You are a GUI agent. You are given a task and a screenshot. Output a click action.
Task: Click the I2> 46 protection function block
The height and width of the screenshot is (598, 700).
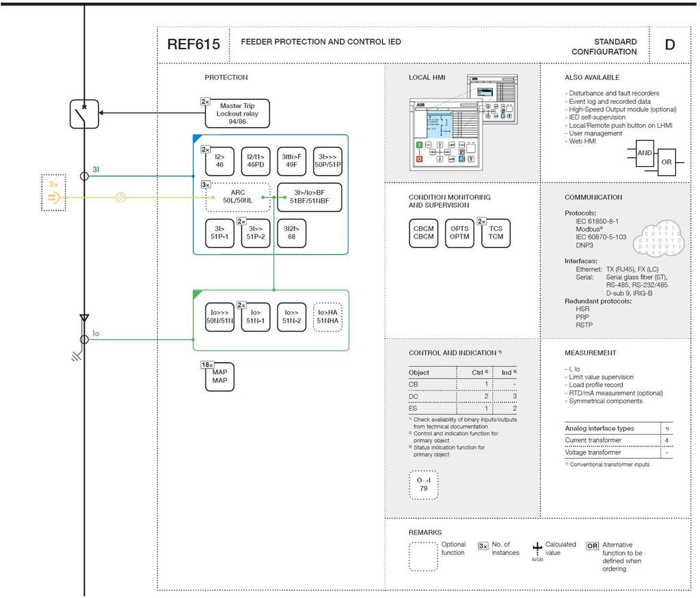click(219, 161)
